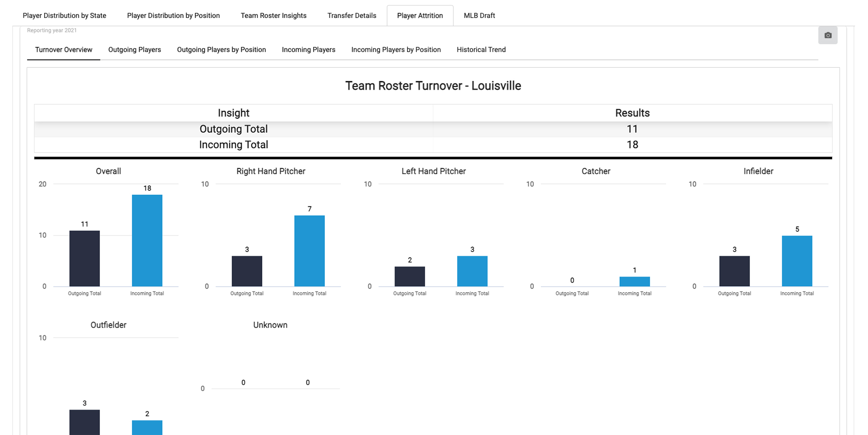
Task: Click the Catcher chart title
Action: 596,171
